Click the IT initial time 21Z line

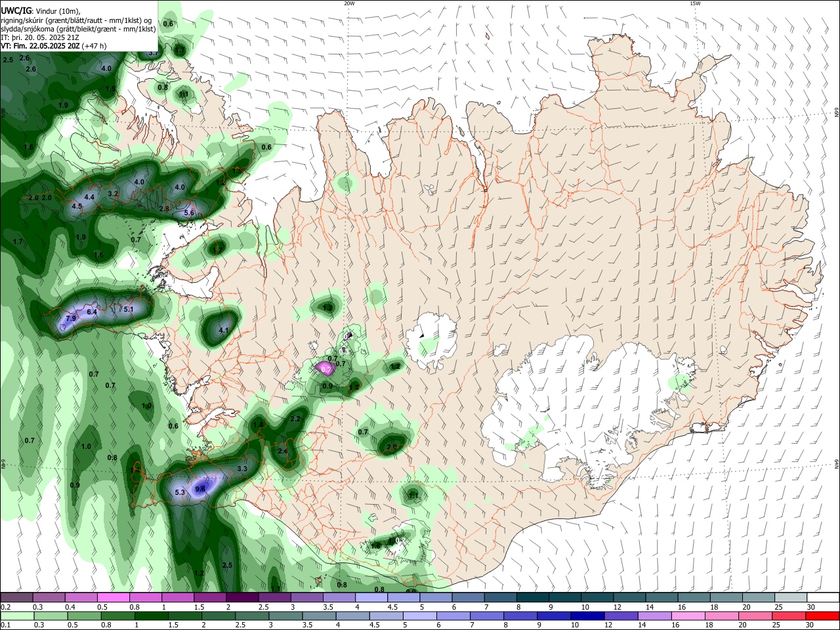click(x=40, y=37)
